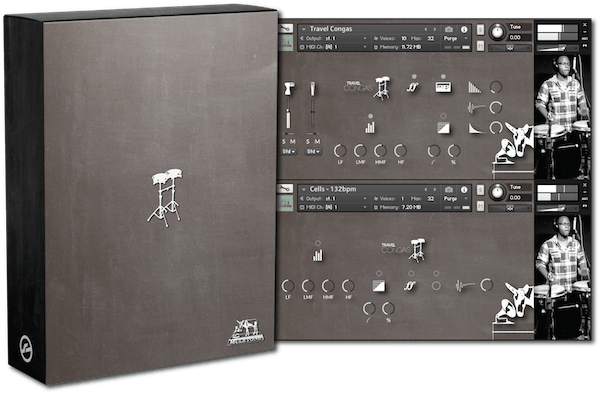Click the camera snapshot icon in Travel Congas header
This screenshot has height=394, width=600.
[x=449, y=29]
